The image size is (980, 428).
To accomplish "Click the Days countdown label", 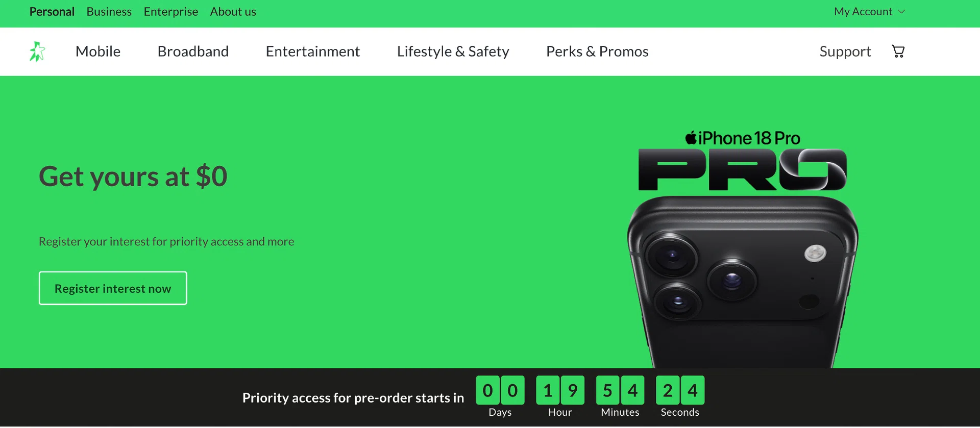I will tap(500, 412).
